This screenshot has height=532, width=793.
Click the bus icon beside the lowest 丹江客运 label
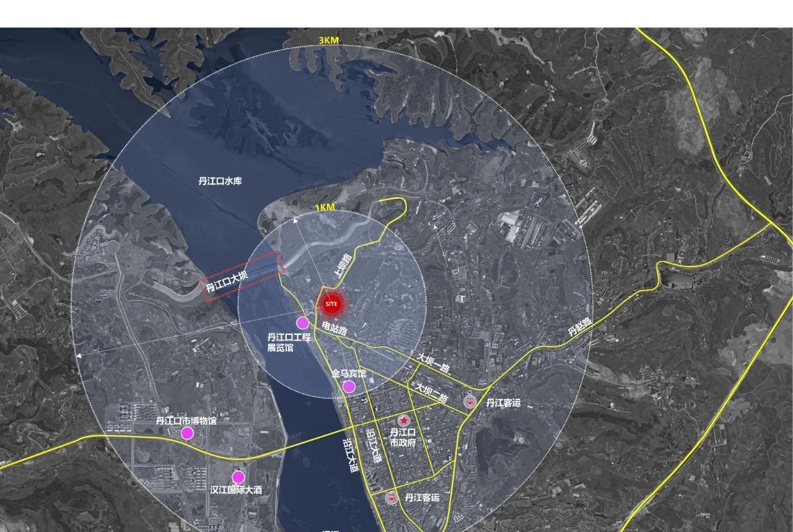(391, 497)
